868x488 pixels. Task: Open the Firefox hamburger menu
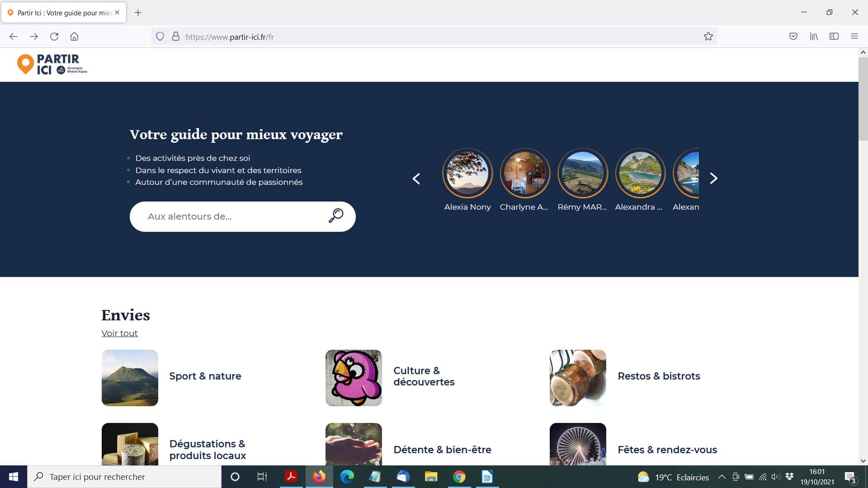pos(854,37)
